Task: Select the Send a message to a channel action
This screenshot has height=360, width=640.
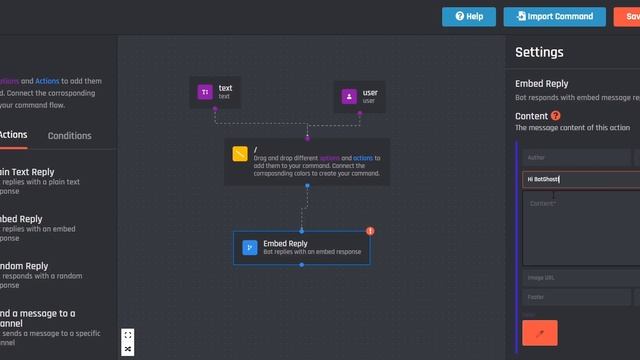Action: [49, 327]
